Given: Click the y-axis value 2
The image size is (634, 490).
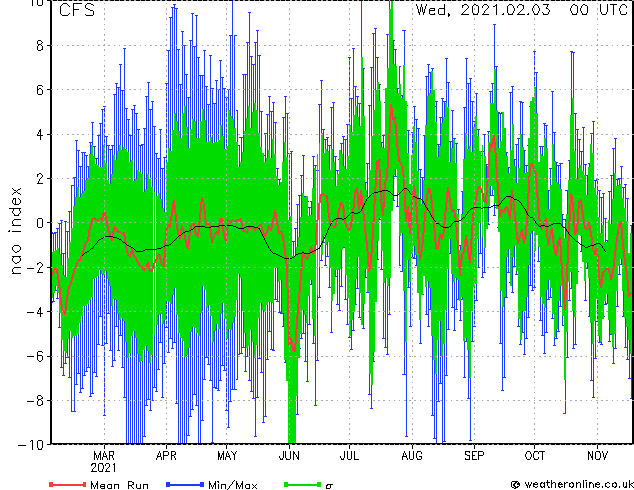Looking at the screenshot, I should pos(40,179).
